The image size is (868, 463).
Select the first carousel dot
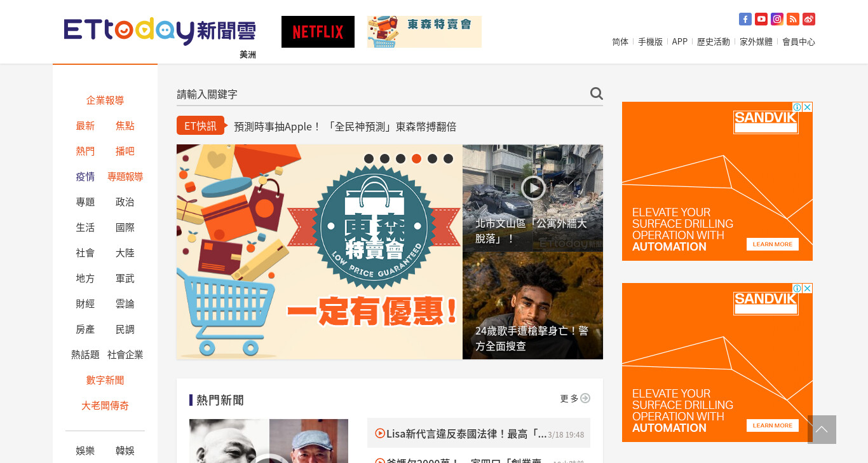[x=369, y=158]
